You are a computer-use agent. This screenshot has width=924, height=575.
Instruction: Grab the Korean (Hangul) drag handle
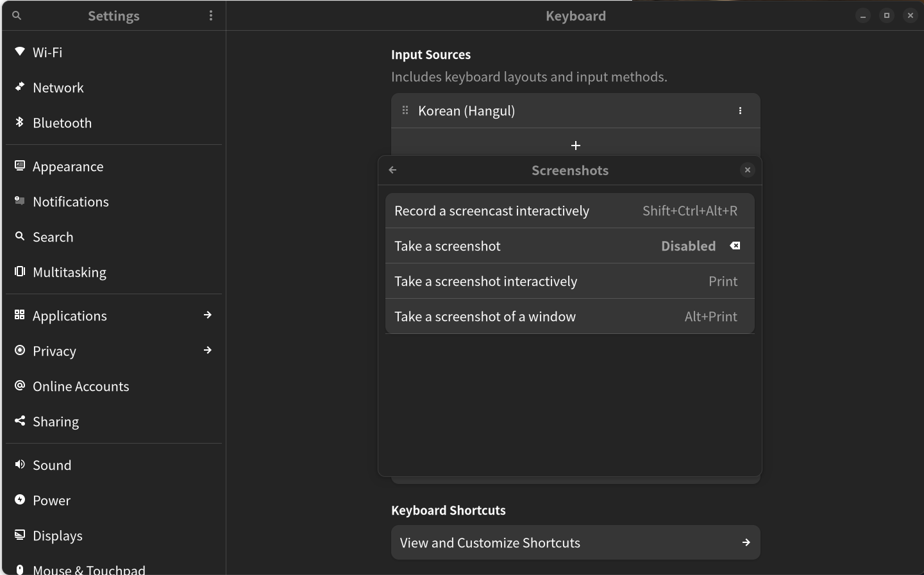tap(405, 110)
